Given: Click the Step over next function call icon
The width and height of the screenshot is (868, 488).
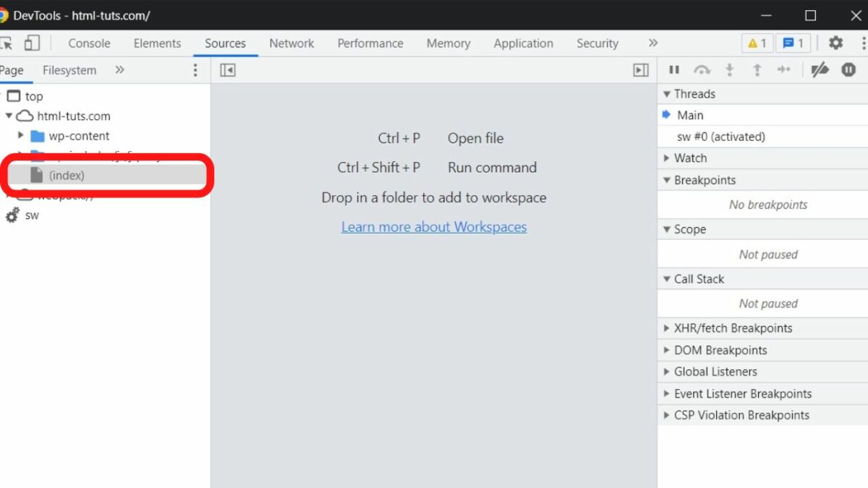Looking at the screenshot, I should pos(702,70).
